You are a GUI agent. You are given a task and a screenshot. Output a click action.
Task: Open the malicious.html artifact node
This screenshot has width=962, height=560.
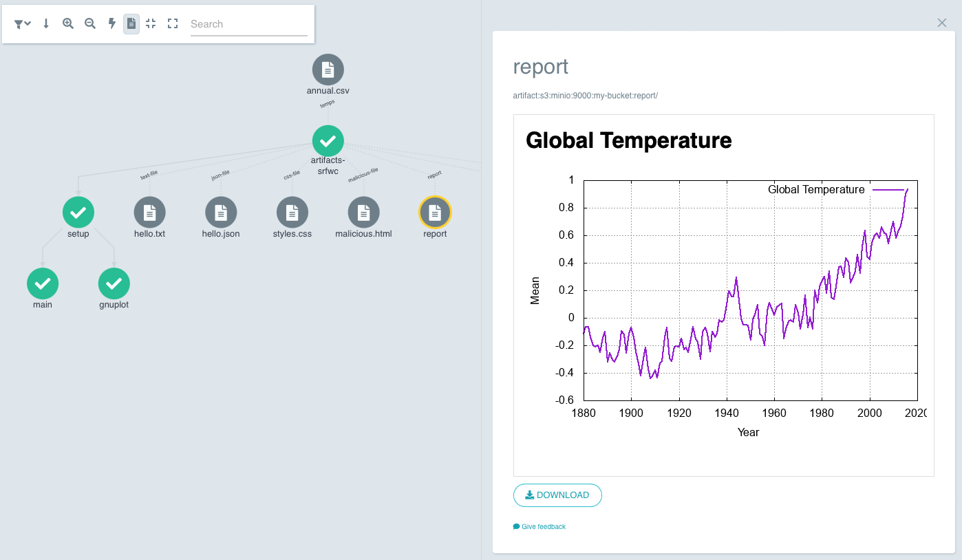[363, 212]
